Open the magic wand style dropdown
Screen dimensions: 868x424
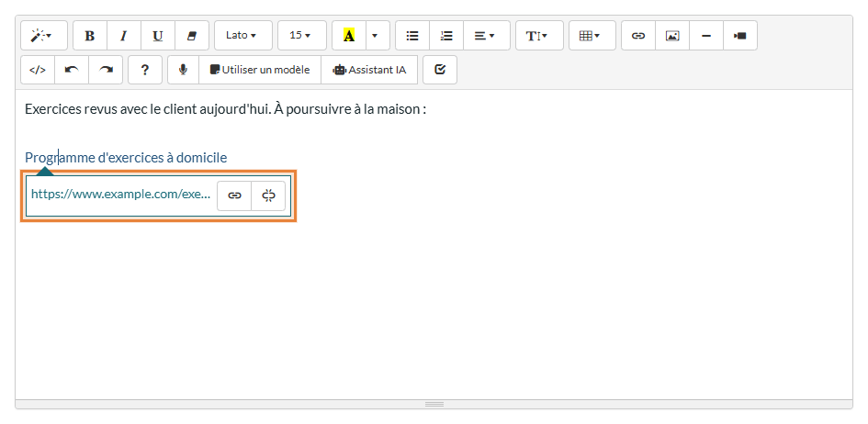44,36
